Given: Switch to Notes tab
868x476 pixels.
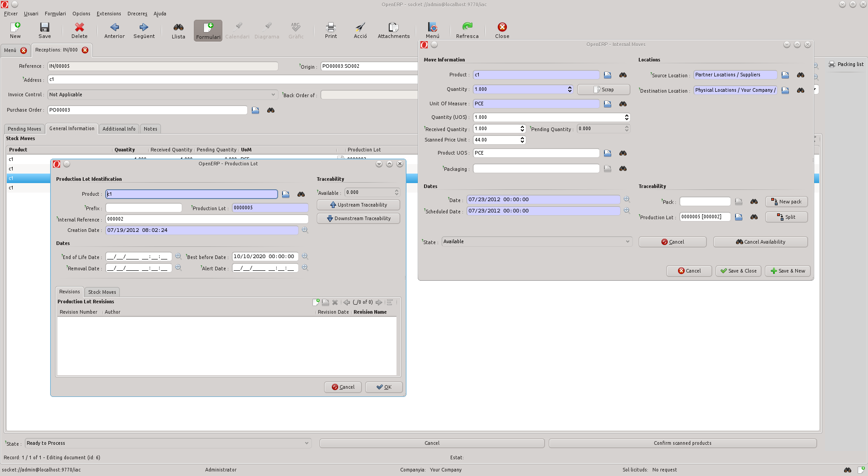Looking at the screenshot, I should [151, 129].
